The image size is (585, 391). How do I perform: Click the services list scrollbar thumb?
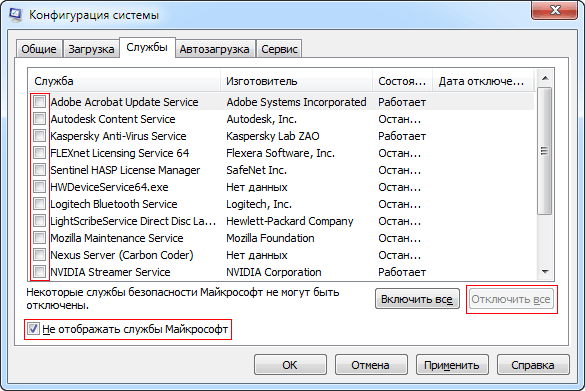545,151
